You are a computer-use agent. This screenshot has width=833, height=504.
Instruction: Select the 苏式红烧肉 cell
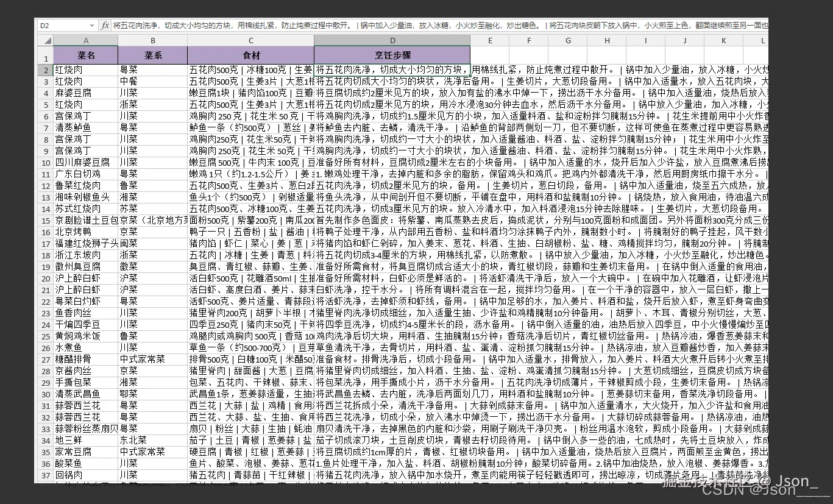[85, 208]
